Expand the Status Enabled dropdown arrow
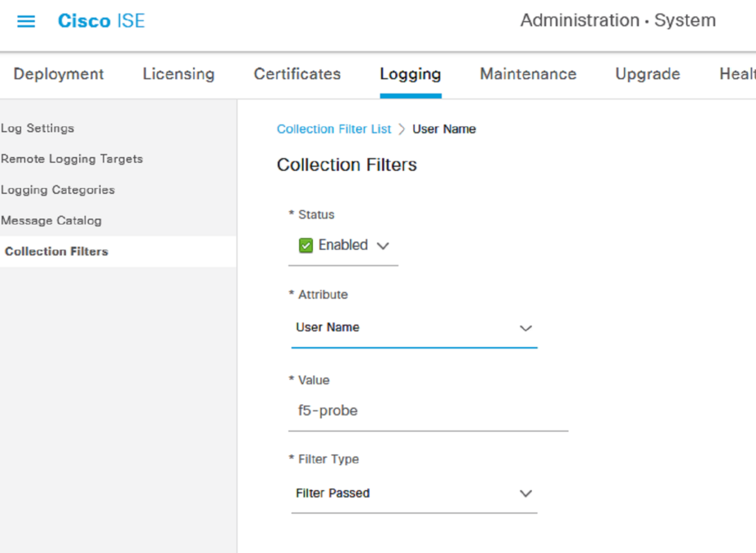Screen dimensions: 756x553 383,246
